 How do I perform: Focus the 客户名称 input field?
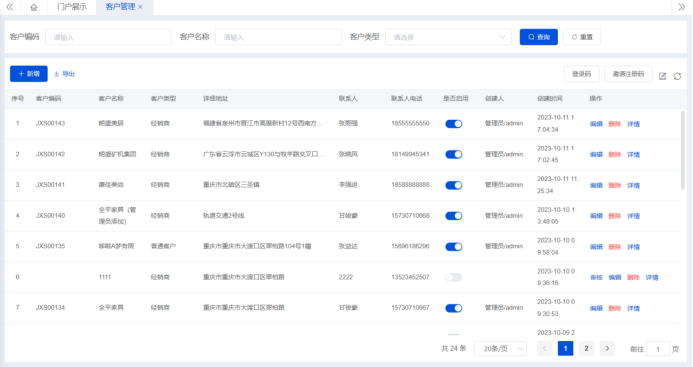click(x=278, y=37)
